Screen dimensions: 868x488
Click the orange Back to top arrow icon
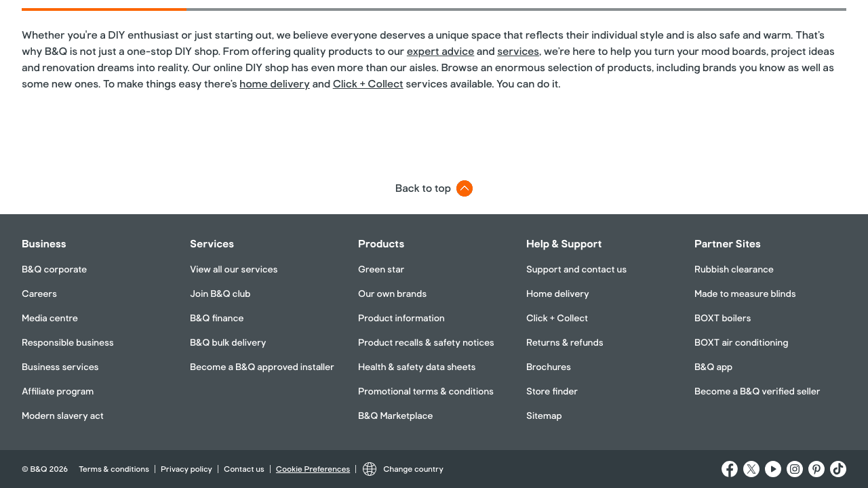click(465, 188)
